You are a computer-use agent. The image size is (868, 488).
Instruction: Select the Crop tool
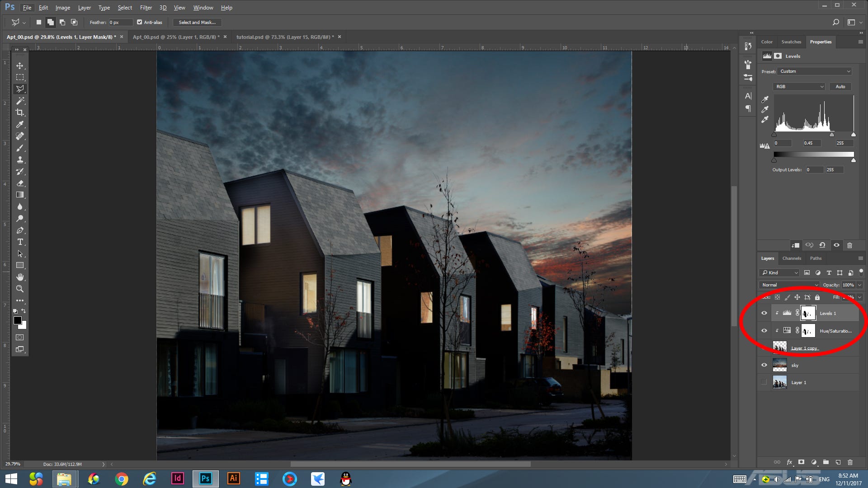20,113
